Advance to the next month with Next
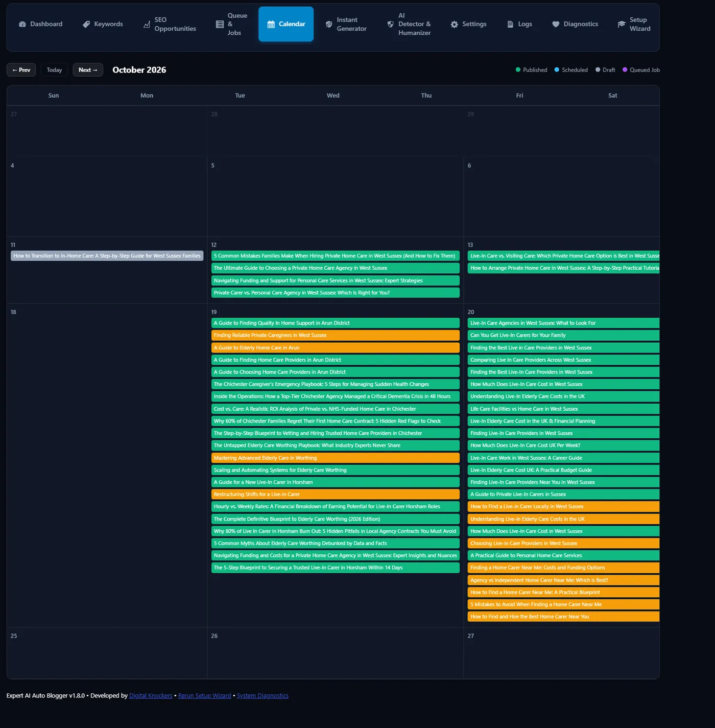 (x=88, y=70)
